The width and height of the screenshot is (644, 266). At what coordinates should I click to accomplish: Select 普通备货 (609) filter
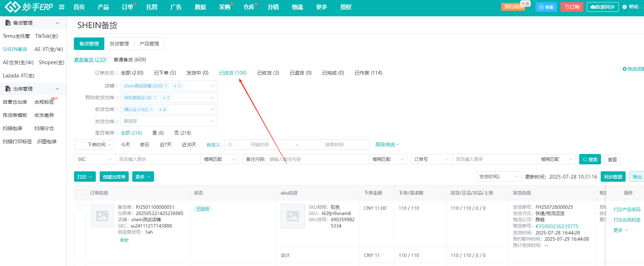click(x=130, y=60)
